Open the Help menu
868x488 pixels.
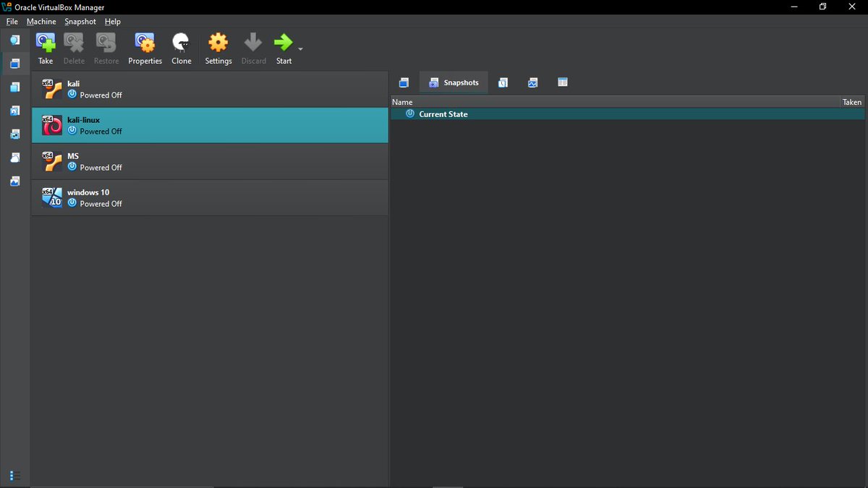(x=112, y=22)
